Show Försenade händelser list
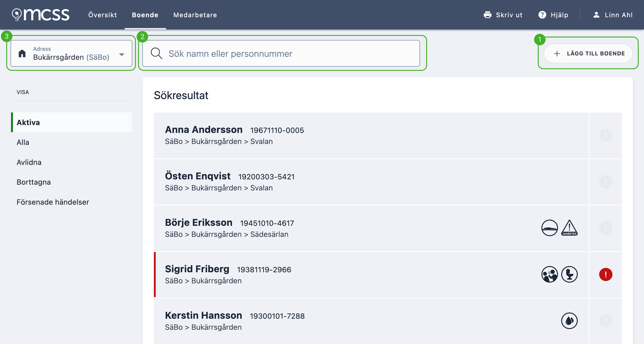Screen dimensions: 644x344 click(x=53, y=202)
